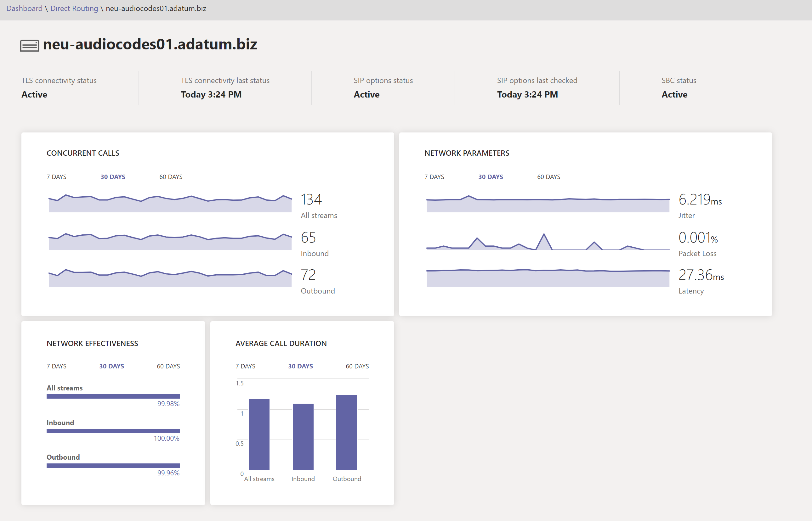
Task: Click the neu-audiocodes01.adatum.biz page heading
Action: point(150,44)
